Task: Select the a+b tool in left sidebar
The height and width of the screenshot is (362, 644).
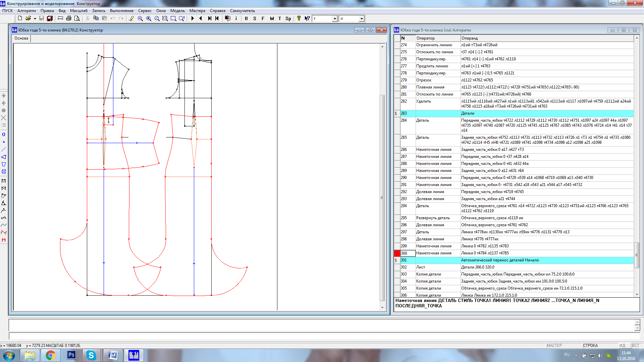Action: pyautogui.click(x=4, y=218)
